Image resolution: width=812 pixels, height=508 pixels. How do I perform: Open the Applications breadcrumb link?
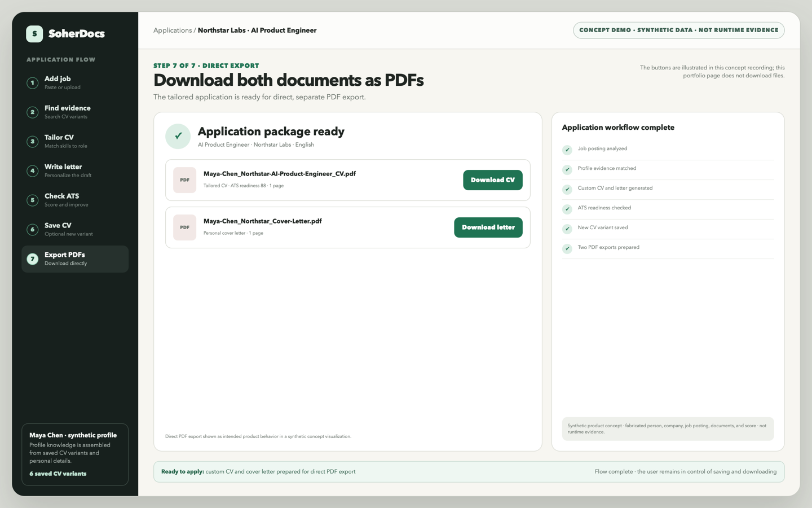coord(173,30)
